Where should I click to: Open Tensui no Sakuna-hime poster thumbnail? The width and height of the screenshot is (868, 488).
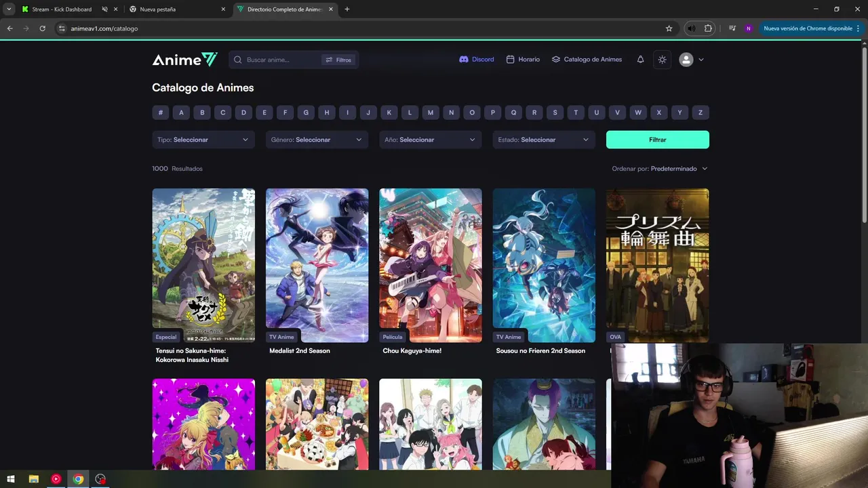[x=203, y=265]
